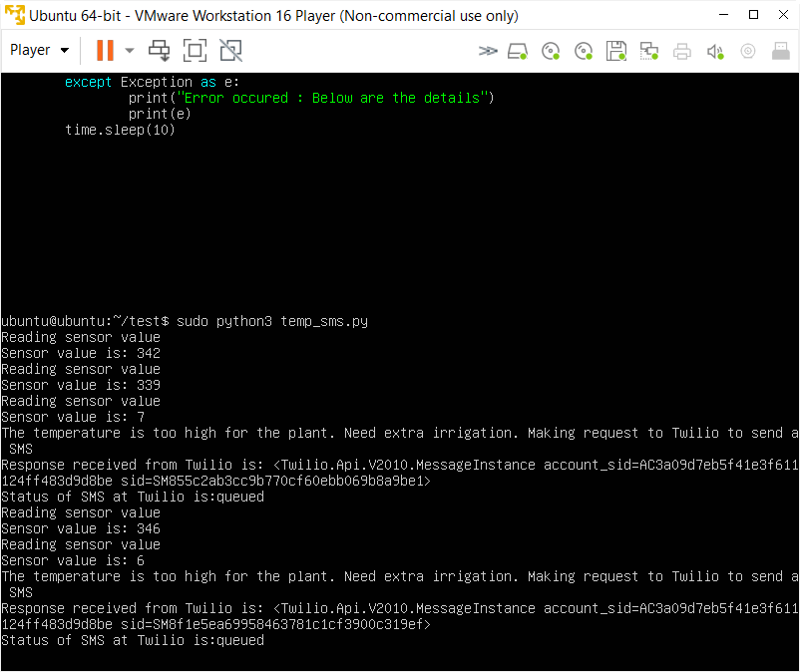Click the line 'Sensor value is: 7'
This screenshot has height=672, width=800.
(x=73, y=417)
